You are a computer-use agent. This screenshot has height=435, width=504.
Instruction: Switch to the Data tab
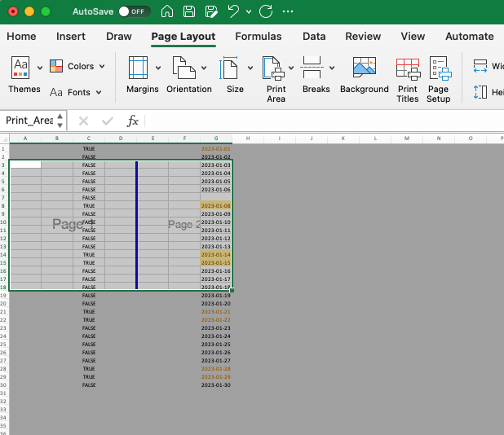[314, 37]
